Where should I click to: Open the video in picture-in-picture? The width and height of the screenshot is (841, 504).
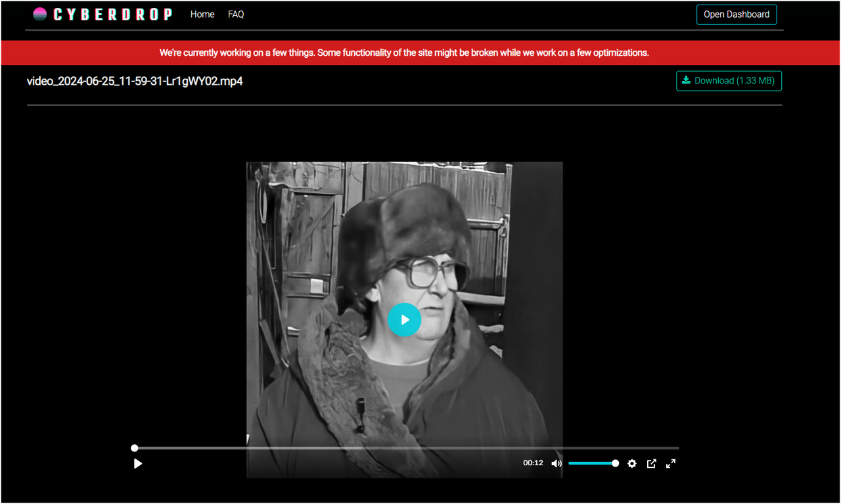[651, 463]
